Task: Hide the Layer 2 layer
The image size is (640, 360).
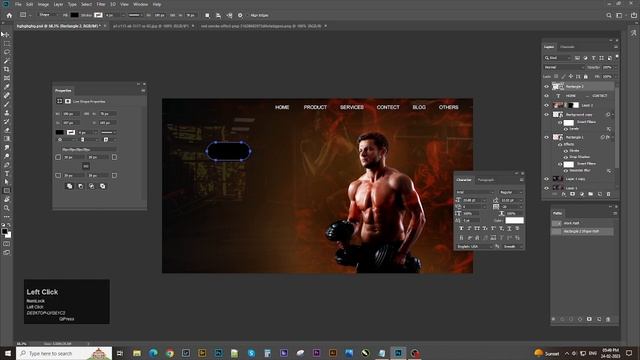Action: 546,105
